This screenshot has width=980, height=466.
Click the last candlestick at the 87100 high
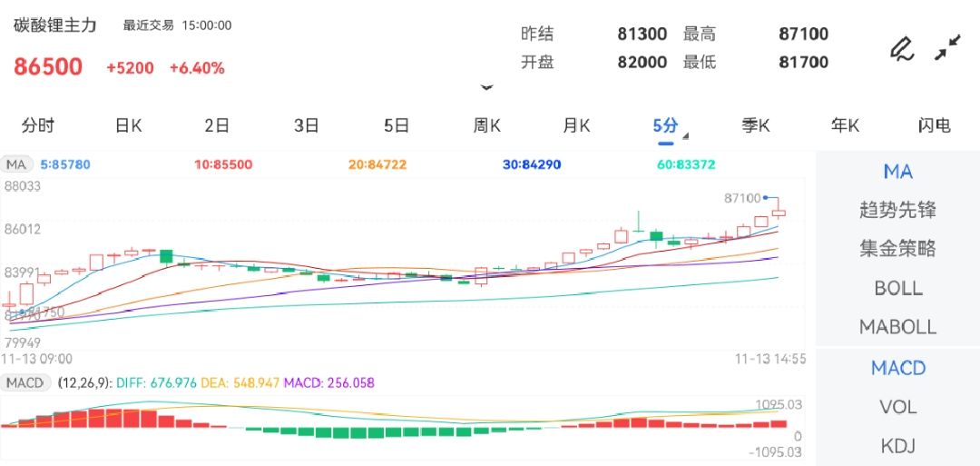779,210
